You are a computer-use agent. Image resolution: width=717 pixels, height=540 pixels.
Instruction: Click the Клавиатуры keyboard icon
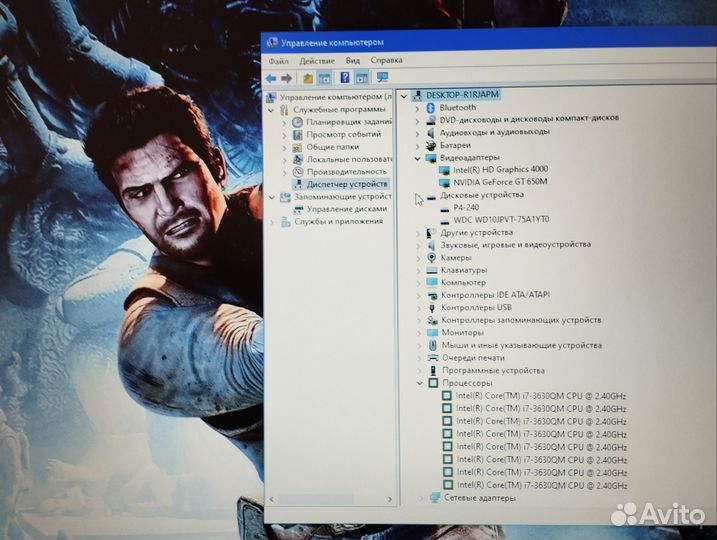432,271
